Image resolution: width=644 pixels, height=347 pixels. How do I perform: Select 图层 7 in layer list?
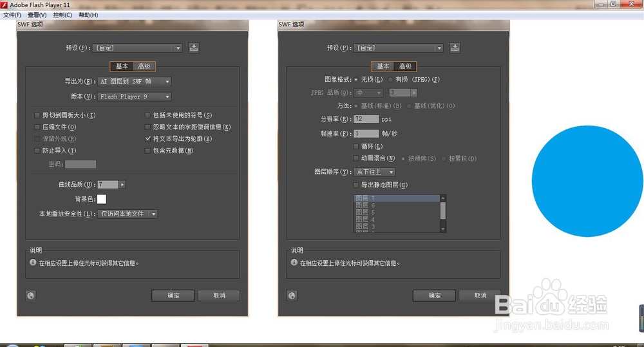pyautogui.click(x=396, y=198)
